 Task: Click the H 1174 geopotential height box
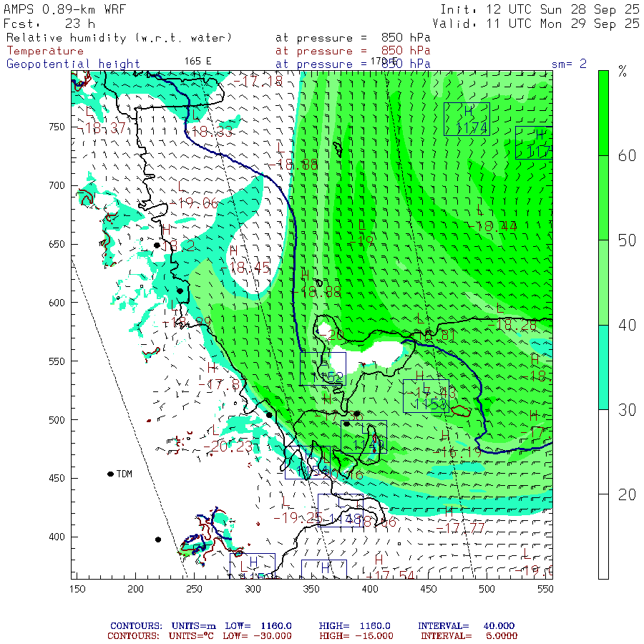click(x=467, y=119)
